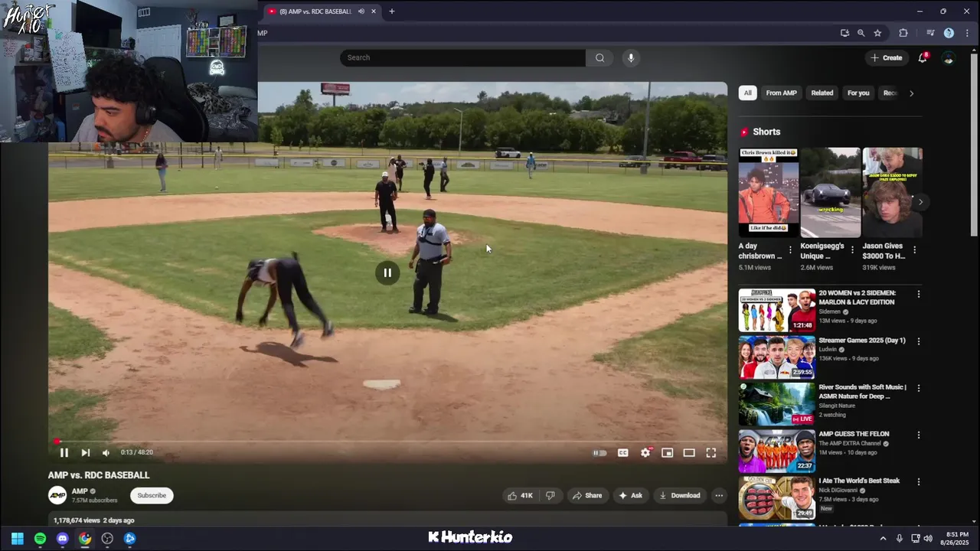This screenshot has height=551, width=980.
Task: Select the For you filter chip
Action: 858,93
